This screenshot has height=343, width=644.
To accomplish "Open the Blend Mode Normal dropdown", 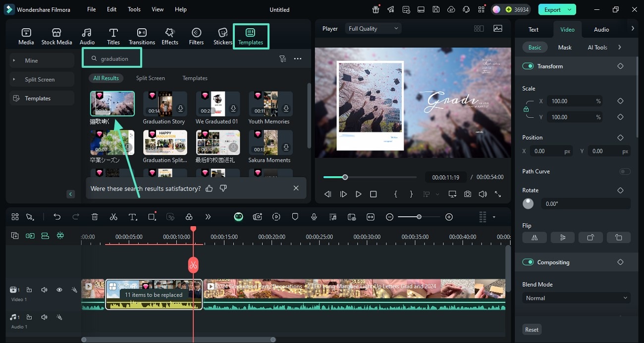I will coord(577,298).
